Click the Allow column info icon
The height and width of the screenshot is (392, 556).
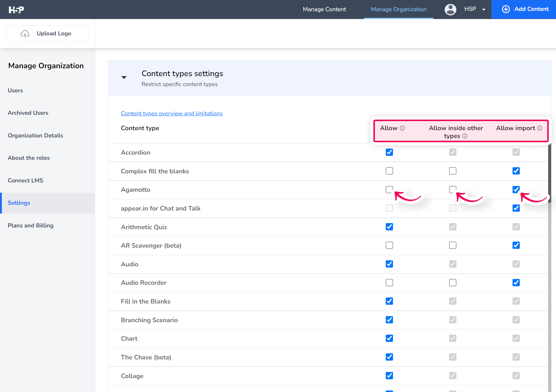tap(402, 128)
